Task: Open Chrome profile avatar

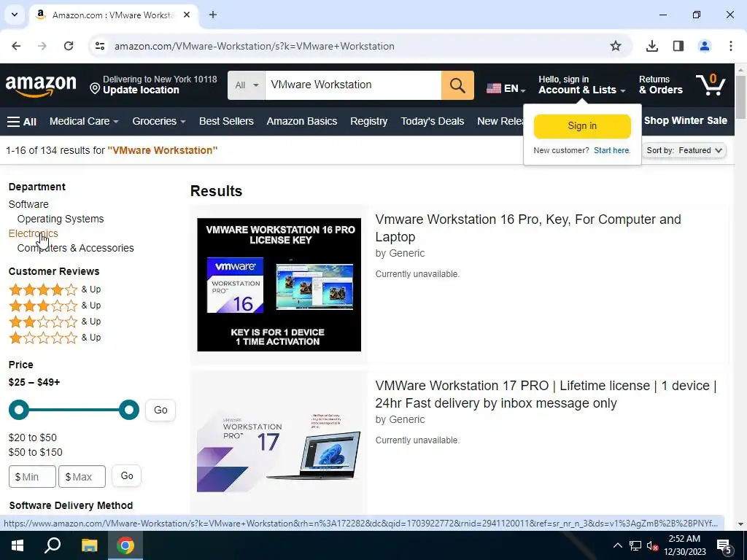Action: (x=705, y=46)
